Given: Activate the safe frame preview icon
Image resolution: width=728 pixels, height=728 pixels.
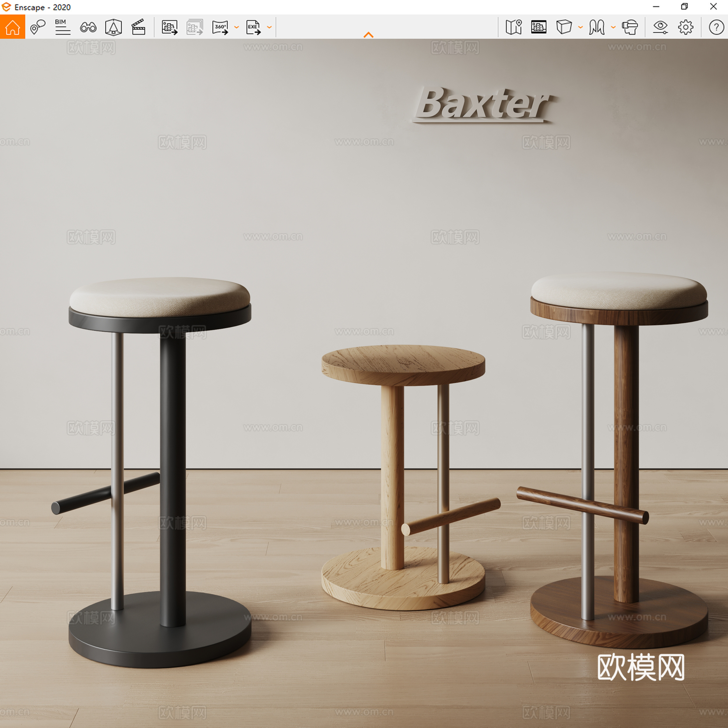Looking at the screenshot, I should [538, 27].
